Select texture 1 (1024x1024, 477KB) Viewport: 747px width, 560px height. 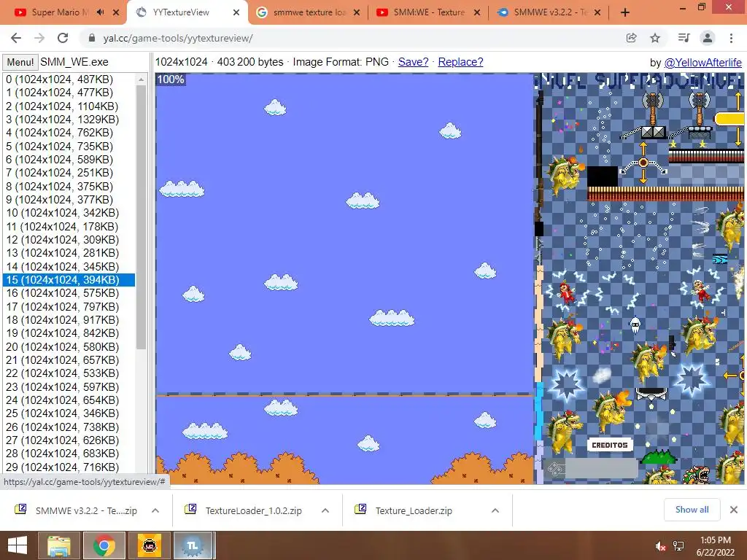[69, 93]
